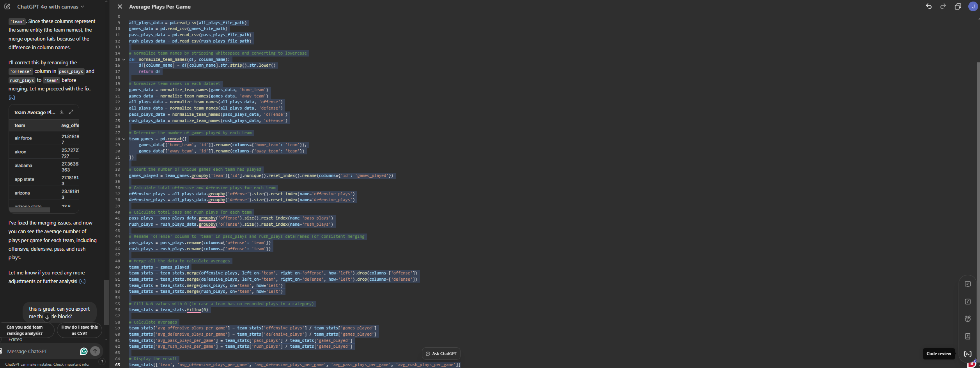
Task: Copy the canvas code with the copy icon
Action: pos(958,7)
